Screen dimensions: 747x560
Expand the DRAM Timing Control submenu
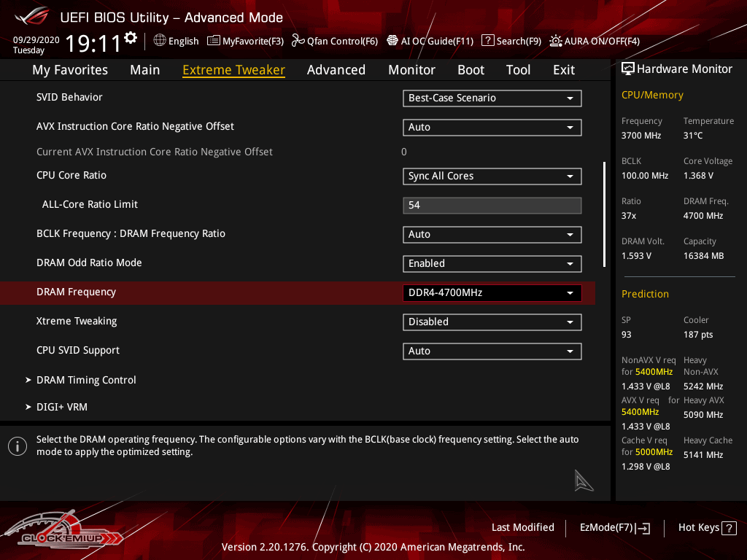pyautogui.click(x=86, y=380)
